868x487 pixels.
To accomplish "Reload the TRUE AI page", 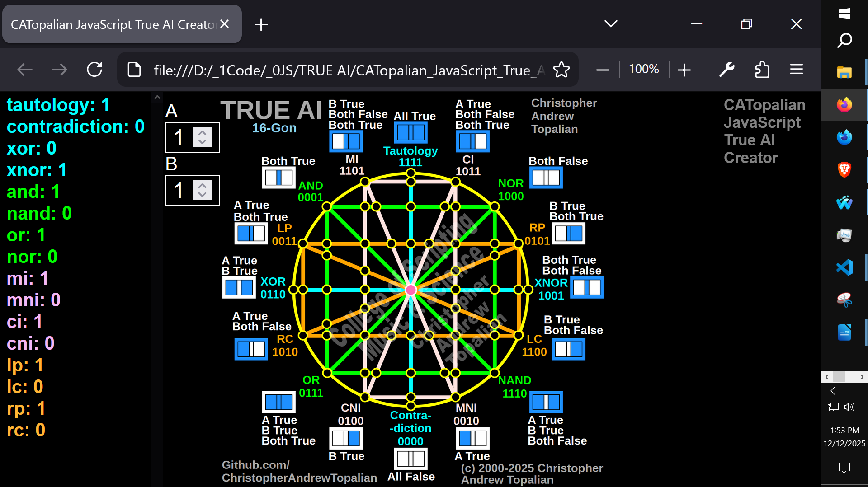I will [x=94, y=70].
